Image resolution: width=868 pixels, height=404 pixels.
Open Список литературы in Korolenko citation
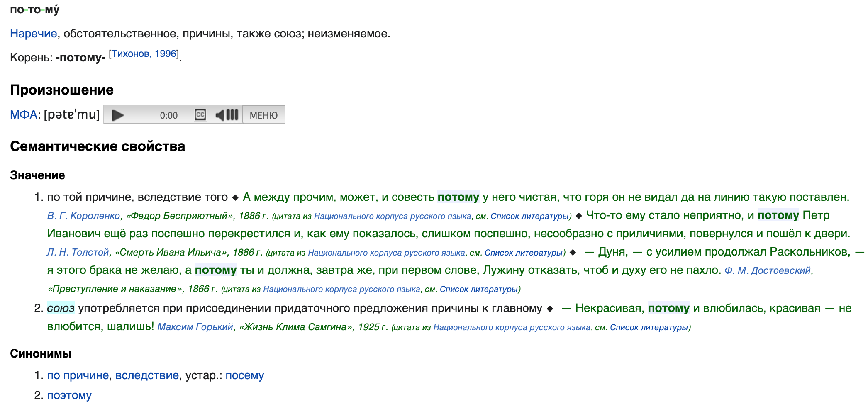529,216
